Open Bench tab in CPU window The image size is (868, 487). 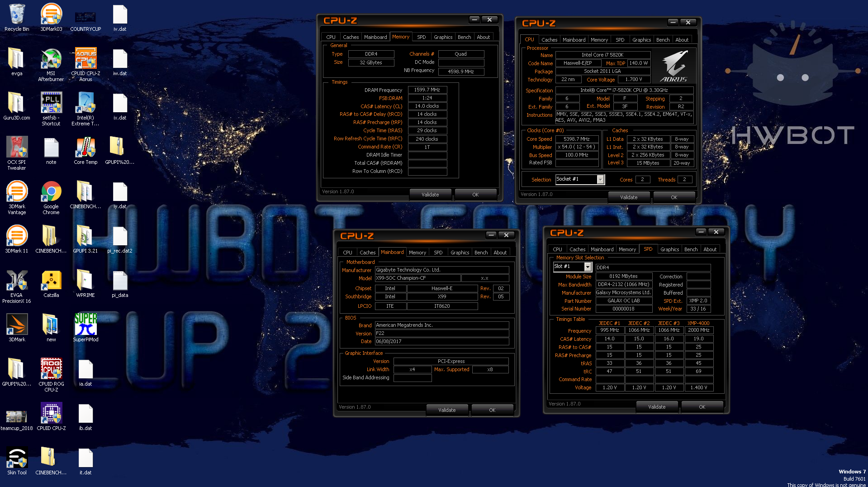663,40
